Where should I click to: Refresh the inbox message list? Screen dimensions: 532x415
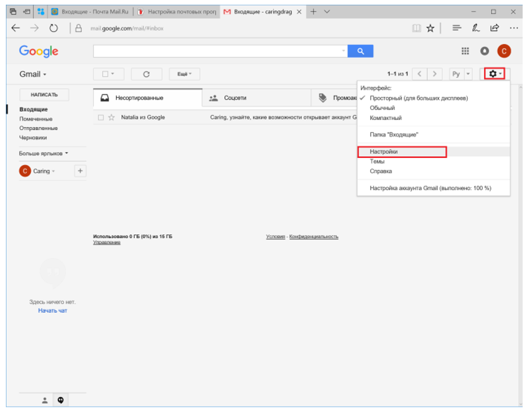point(146,74)
